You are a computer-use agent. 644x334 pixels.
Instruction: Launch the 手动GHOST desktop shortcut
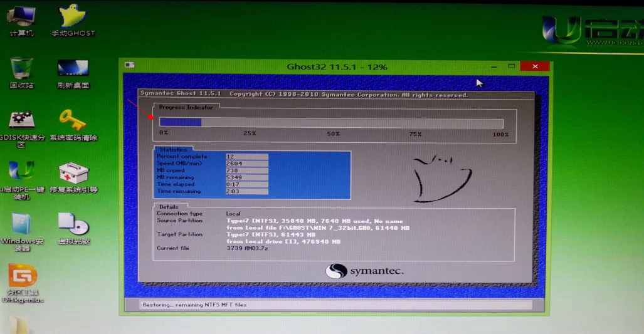(72, 17)
